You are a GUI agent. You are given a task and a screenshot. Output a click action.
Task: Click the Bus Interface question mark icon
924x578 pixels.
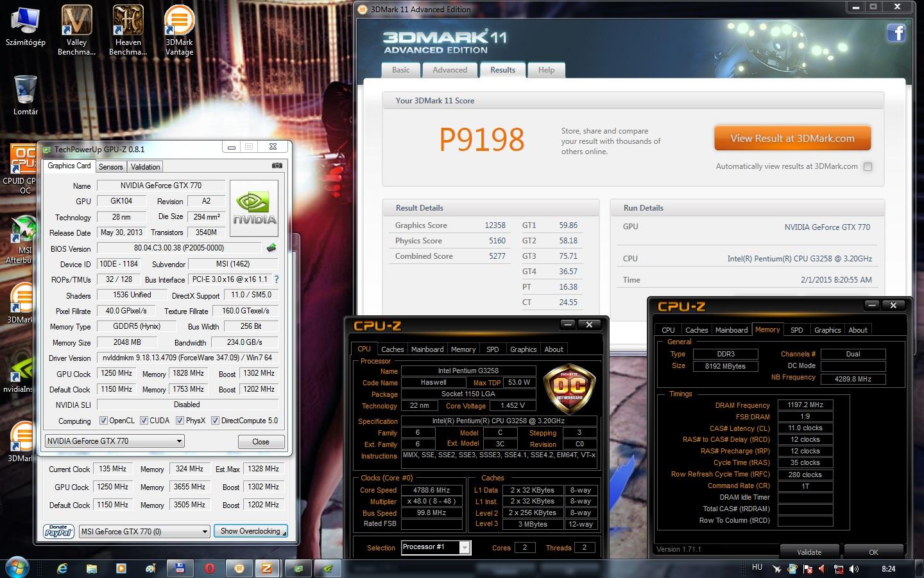pyautogui.click(x=277, y=279)
